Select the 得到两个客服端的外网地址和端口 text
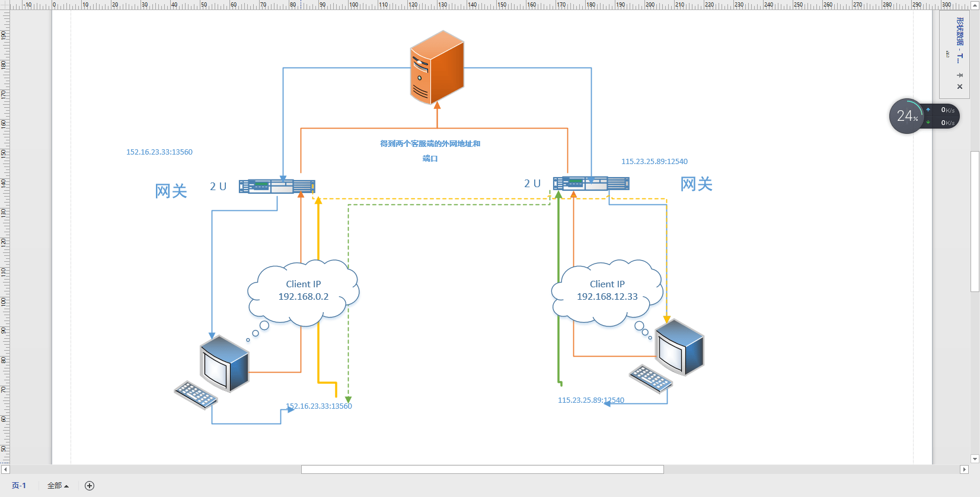980x497 pixels. [430, 151]
